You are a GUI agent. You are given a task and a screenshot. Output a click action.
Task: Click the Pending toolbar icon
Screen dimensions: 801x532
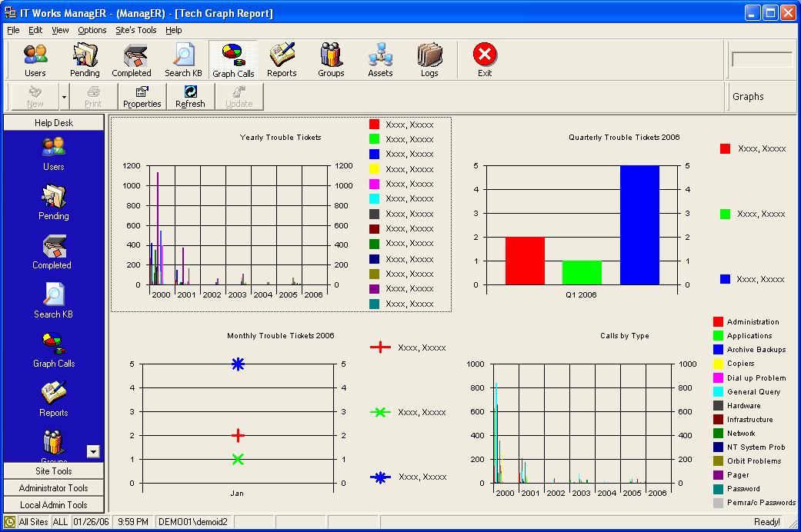pyautogui.click(x=85, y=60)
